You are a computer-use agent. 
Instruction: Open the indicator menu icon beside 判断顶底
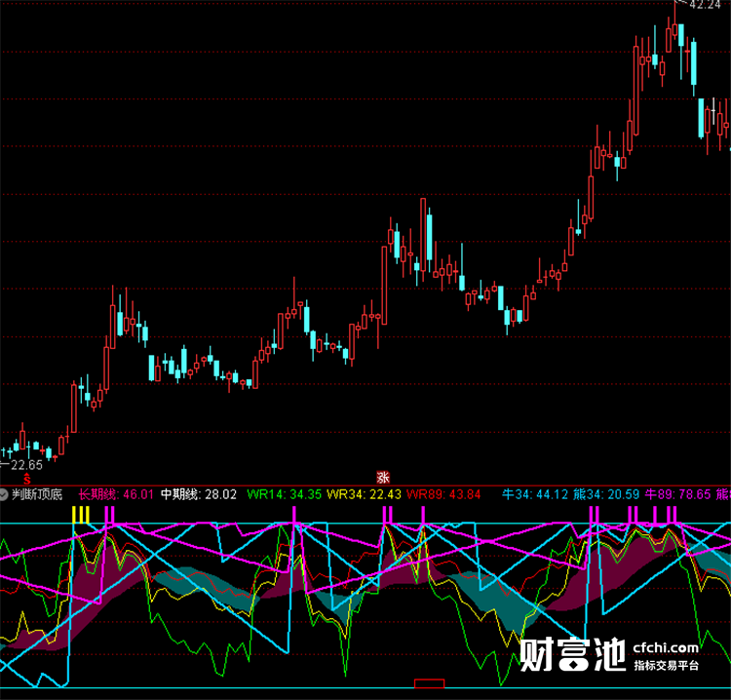pos(4,494)
